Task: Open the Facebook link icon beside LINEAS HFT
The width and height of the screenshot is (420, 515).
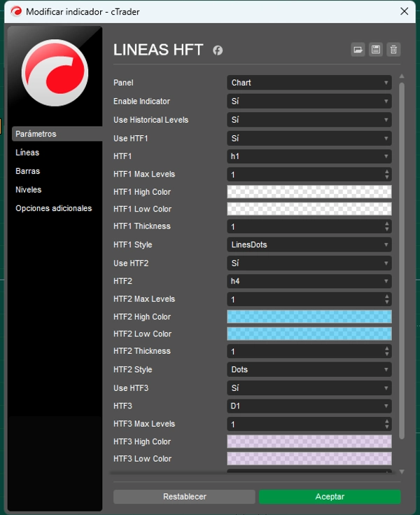Action: tap(218, 50)
